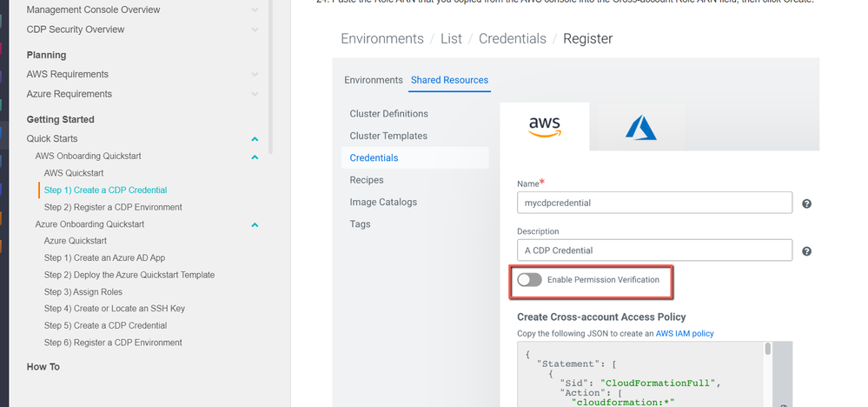
Task: Click the Name input field
Action: (x=654, y=203)
